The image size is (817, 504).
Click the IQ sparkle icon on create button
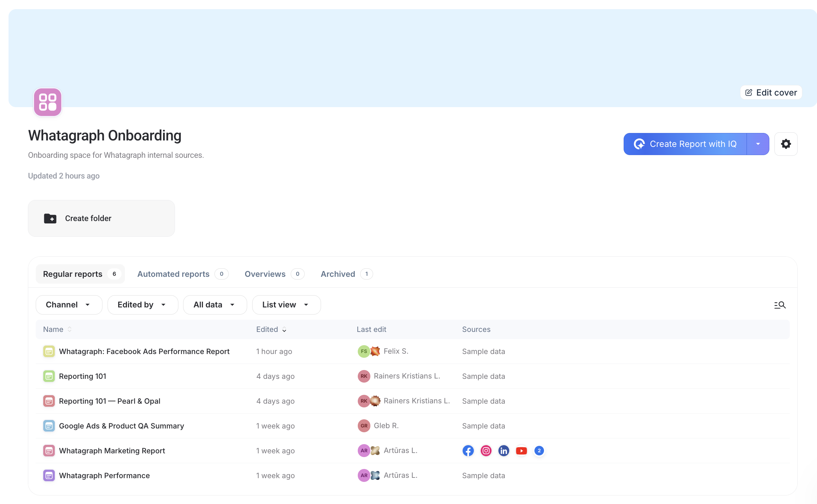click(x=639, y=144)
